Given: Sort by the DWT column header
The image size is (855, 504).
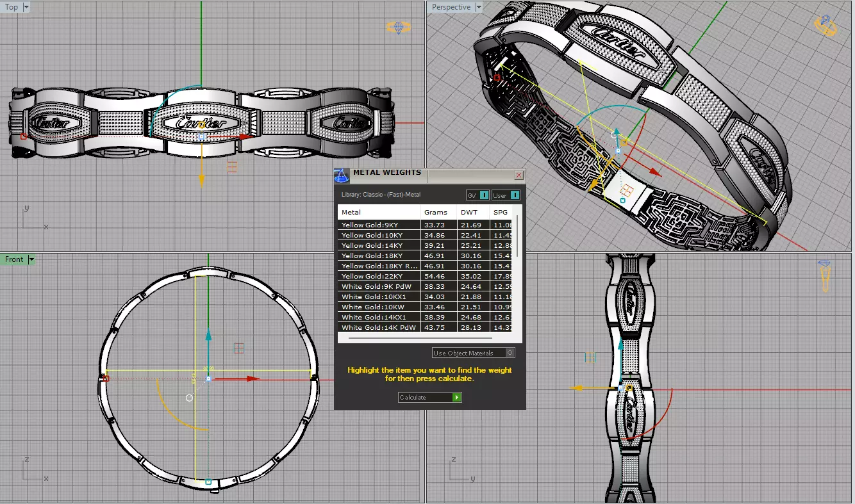Looking at the screenshot, I should tap(473, 212).
